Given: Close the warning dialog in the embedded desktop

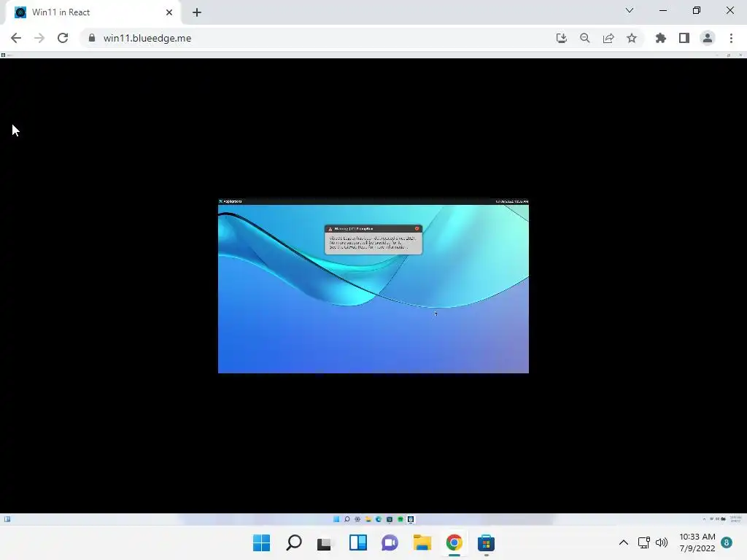Looking at the screenshot, I should [417, 228].
